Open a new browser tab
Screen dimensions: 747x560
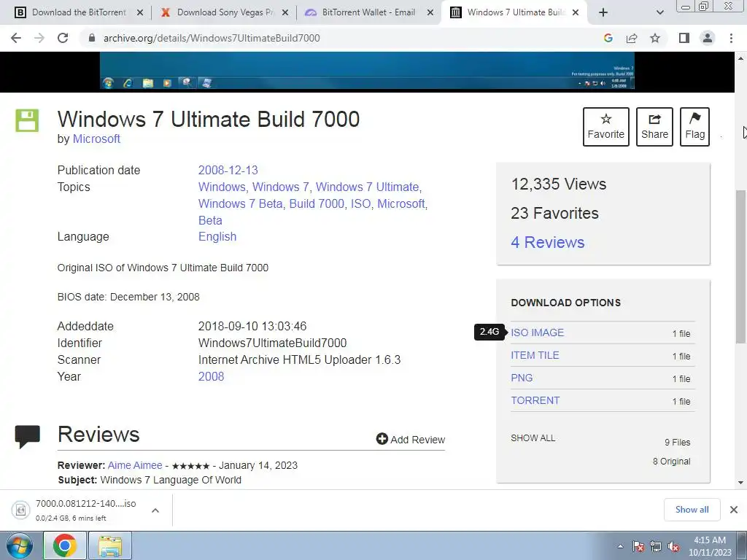click(603, 12)
